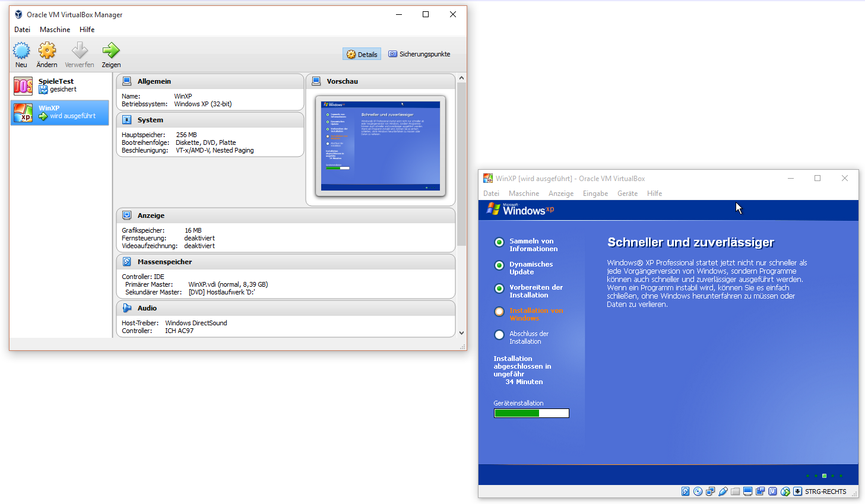Viewport: 865px width, 504px height.
Task: Open the Maschine menu in Manager
Action: tap(55, 30)
